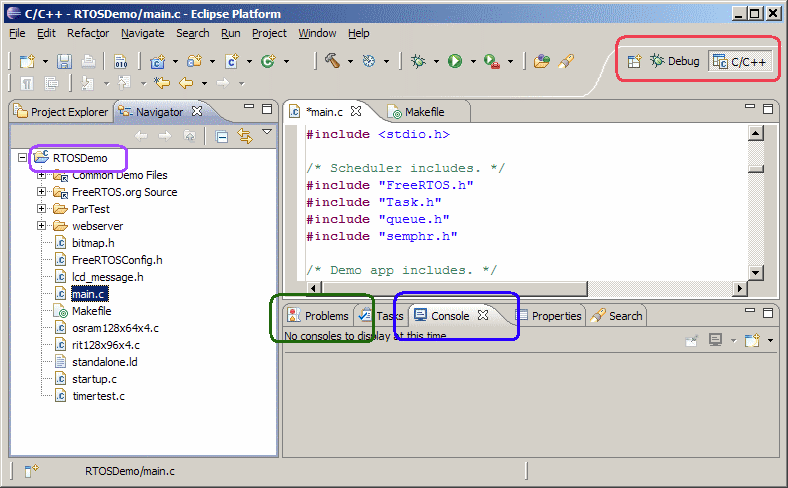Open the Run menu
This screenshot has height=488, width=788.
coord(231,33)
